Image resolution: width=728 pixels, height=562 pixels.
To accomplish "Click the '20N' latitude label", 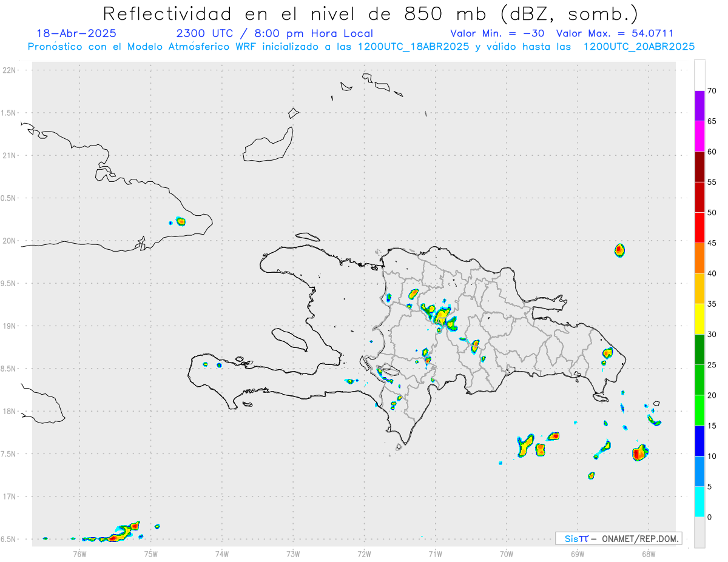I will 10,241.
